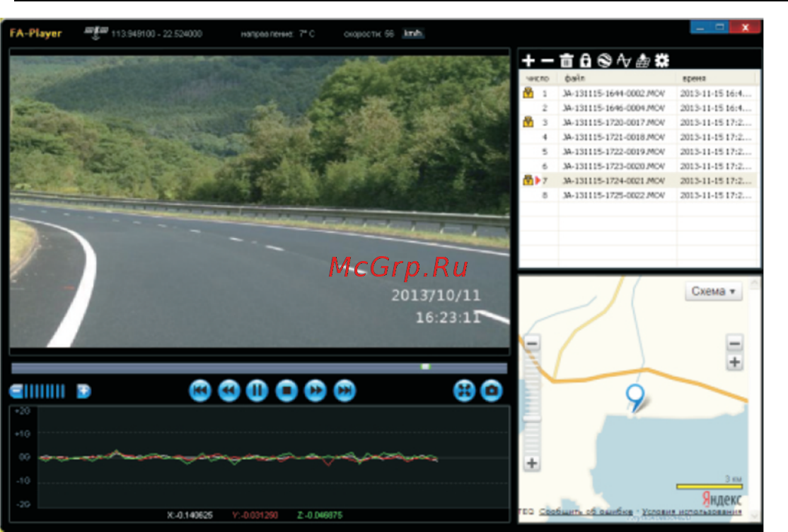Take a snapshot with the camera icon

(x=492, y=391)
